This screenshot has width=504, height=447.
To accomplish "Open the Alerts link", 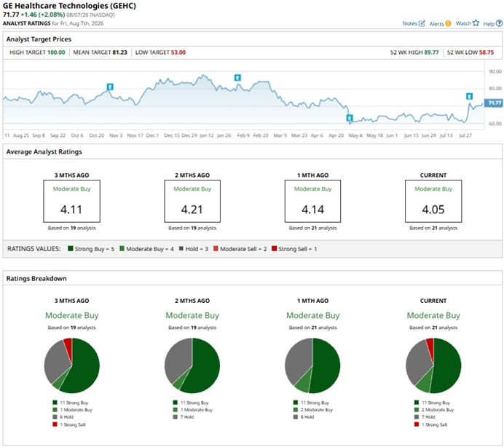I will [440, 24].
